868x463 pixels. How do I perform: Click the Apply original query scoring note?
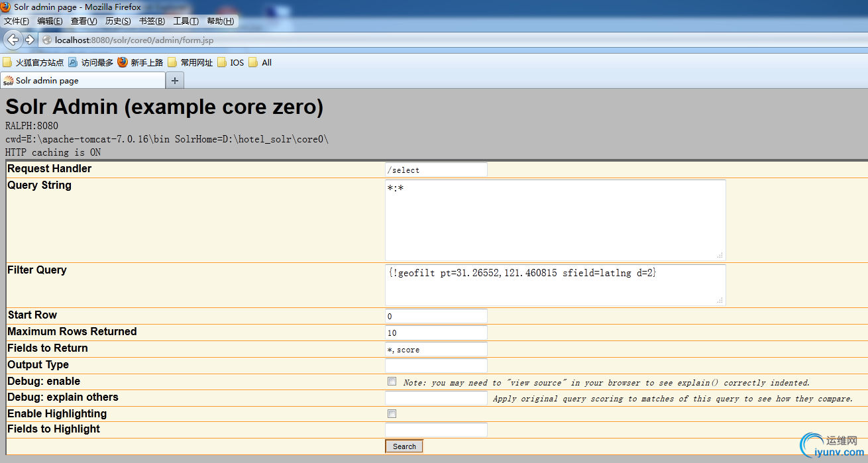point(673,399)
